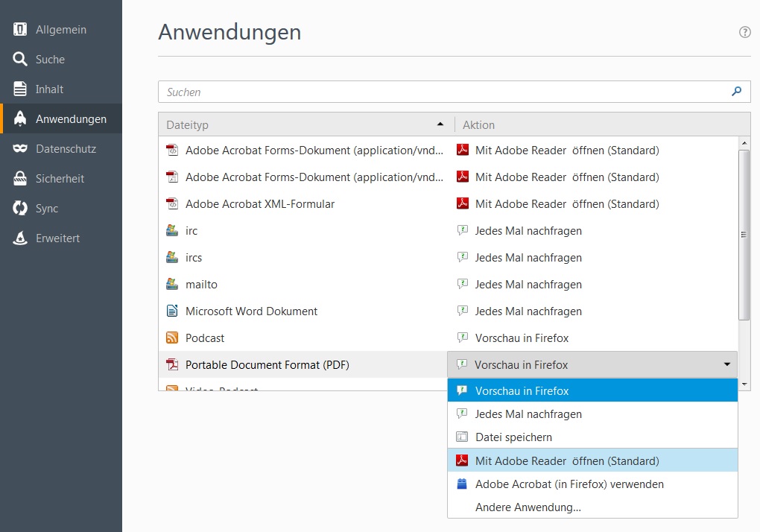Screen dimensions: 760x532
Task: Click Mit Adobe Reader öffnen for XML-Formular
Action: pos(567,204)
